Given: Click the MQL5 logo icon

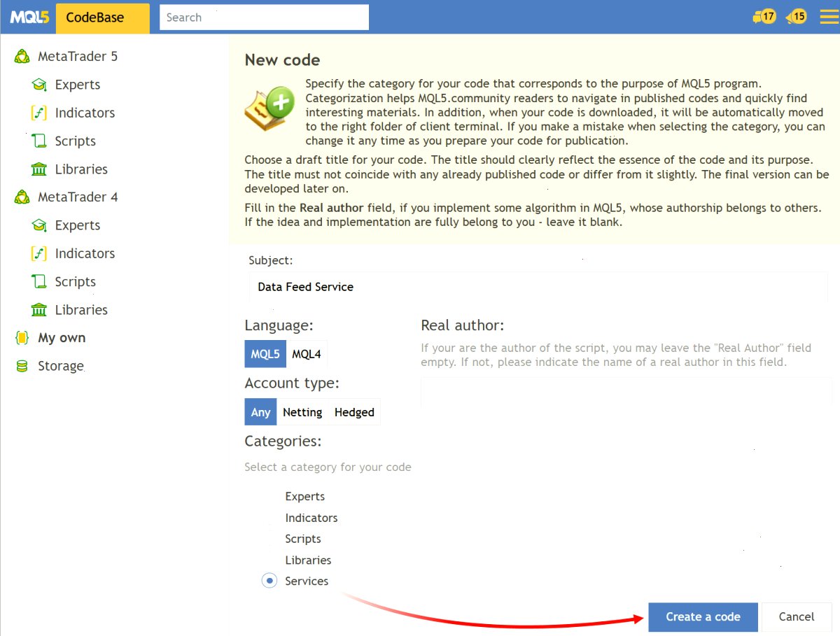Looking at the screenshot, I should click(29, 17).
